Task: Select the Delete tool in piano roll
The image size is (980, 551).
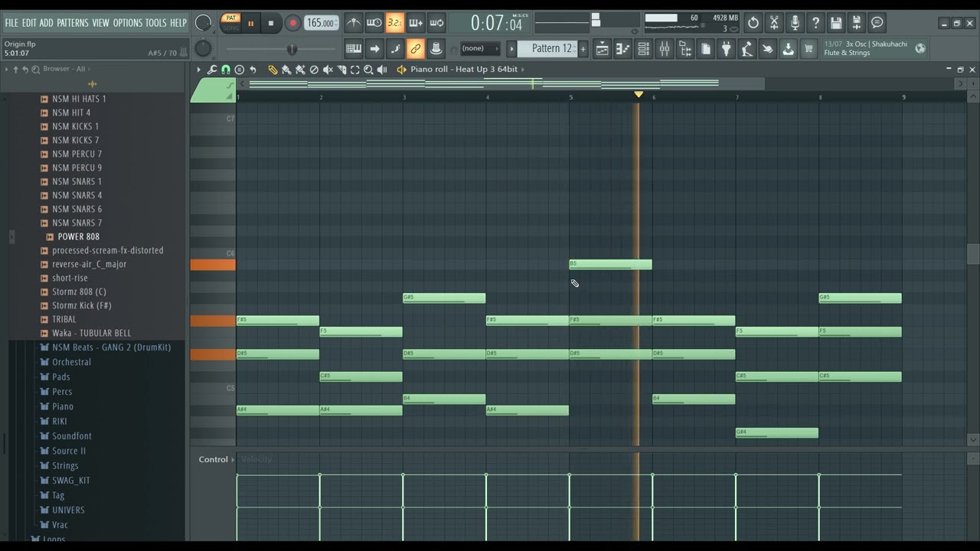Action: pyautogui.click(x=314, y=70)
